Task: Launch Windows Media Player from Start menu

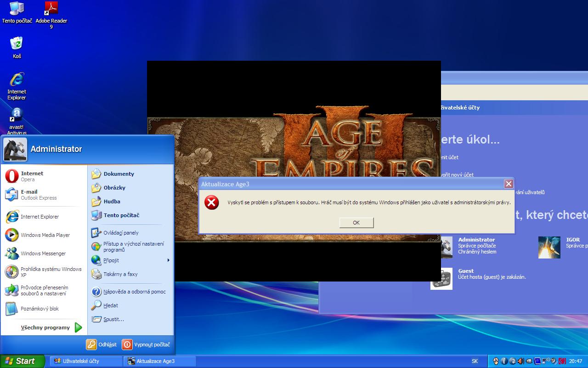Action: 45,235
